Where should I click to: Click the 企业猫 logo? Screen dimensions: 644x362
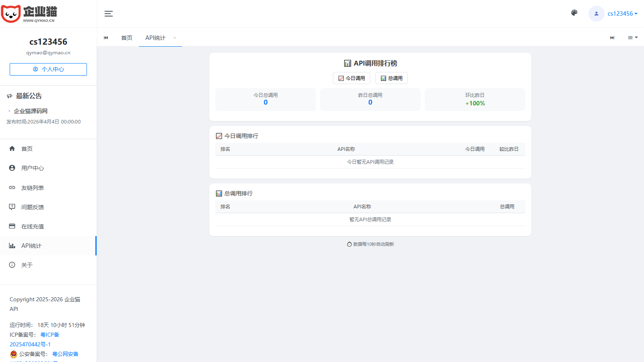[29, 14]
